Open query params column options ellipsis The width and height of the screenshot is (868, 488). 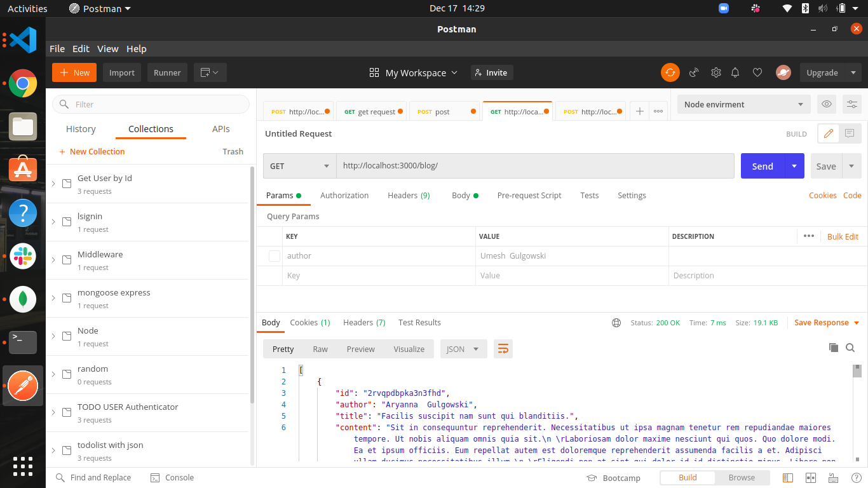coord(808,236)
